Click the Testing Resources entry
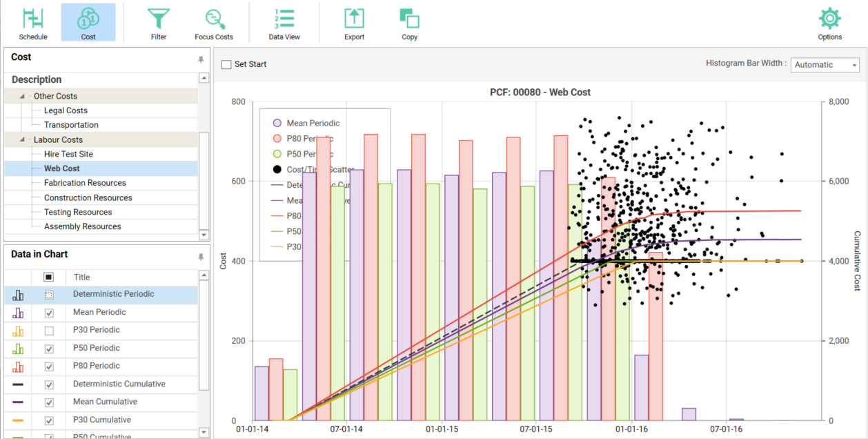 [x=78, y=212]
